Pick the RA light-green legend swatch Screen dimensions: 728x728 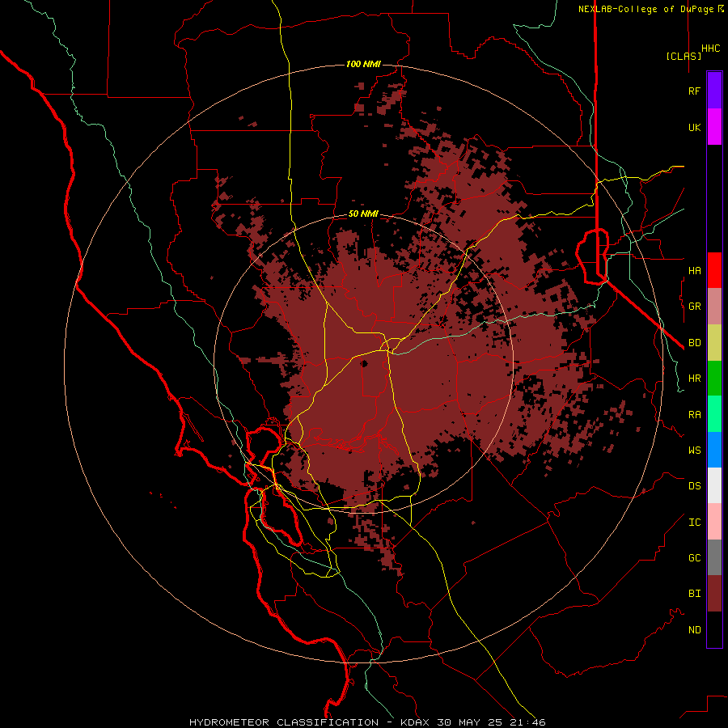point(714,414)
